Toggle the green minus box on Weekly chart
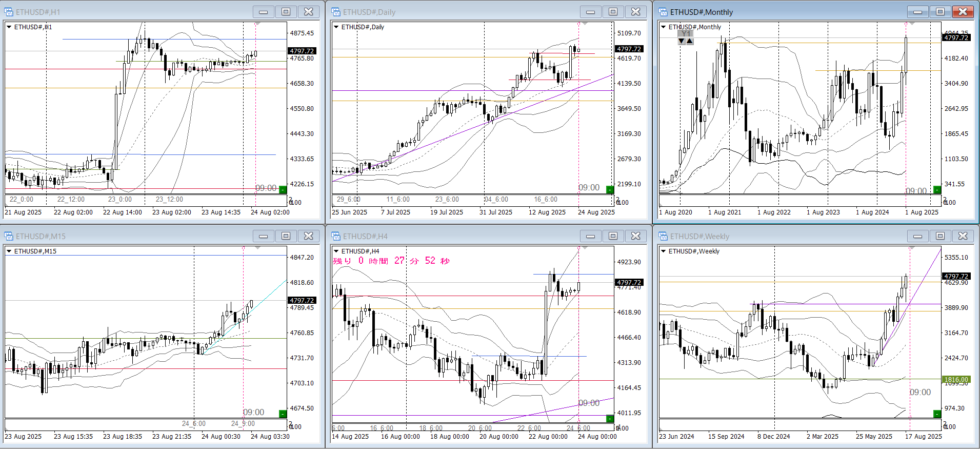Image resolution: width=980 pixels, height=449 pixels. tap(937, 414)
